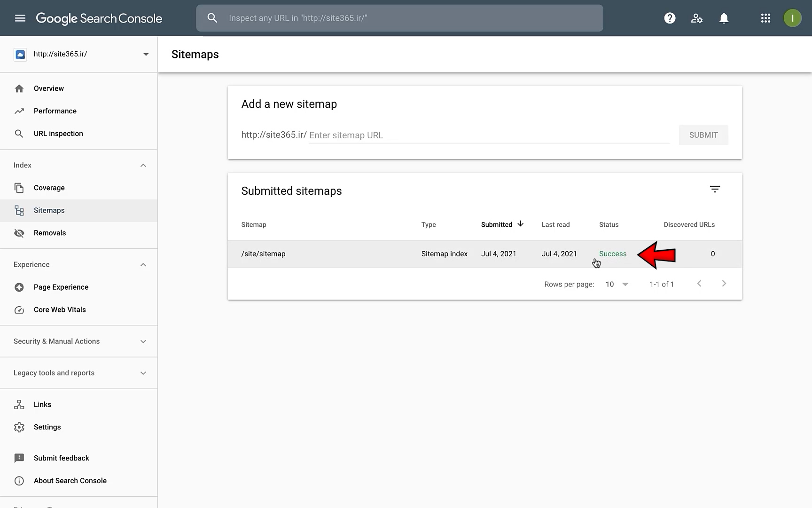This screenshot has height=508, width=812.
Task: Open Core Web Vitals report
Action: [60, 310]
